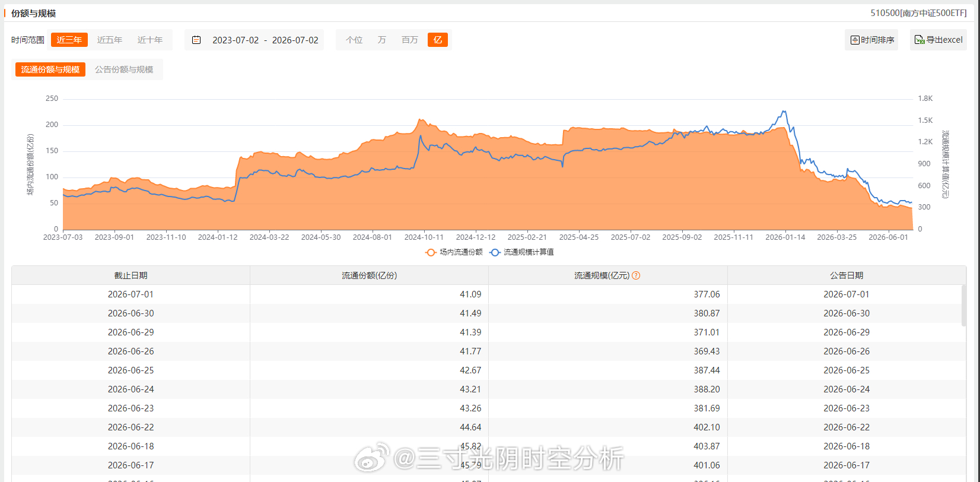Click scale value 401.06
Viewport: 980px width, 482px height.
[707, 465]
